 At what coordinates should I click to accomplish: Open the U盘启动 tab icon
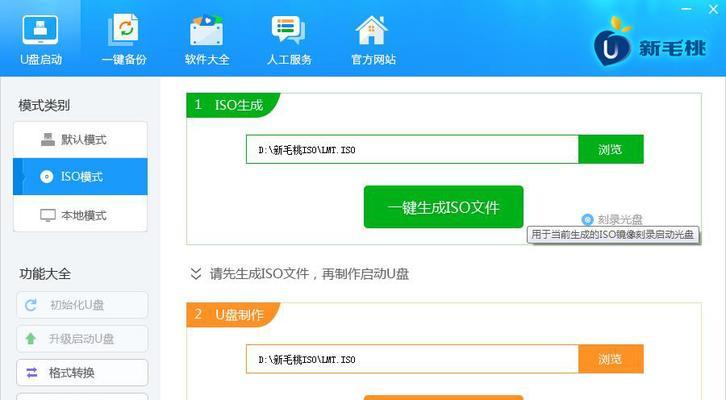(x=40, y=30)
